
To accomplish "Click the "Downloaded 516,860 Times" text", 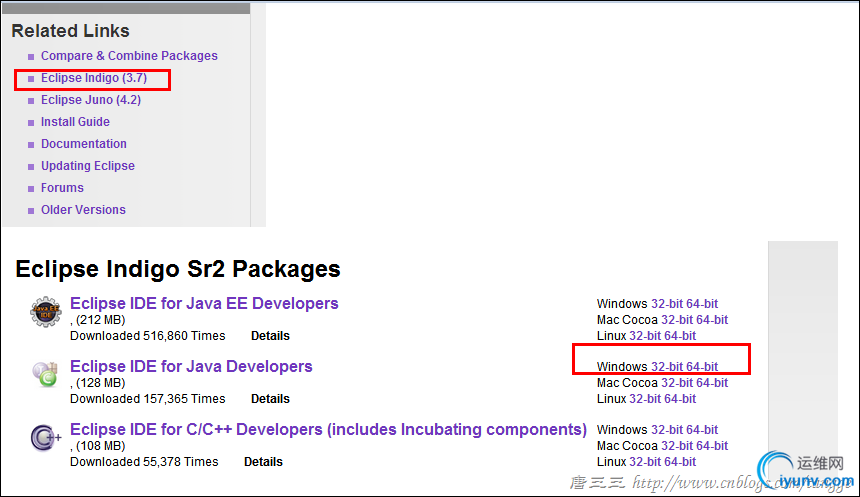I will (148, 336).
